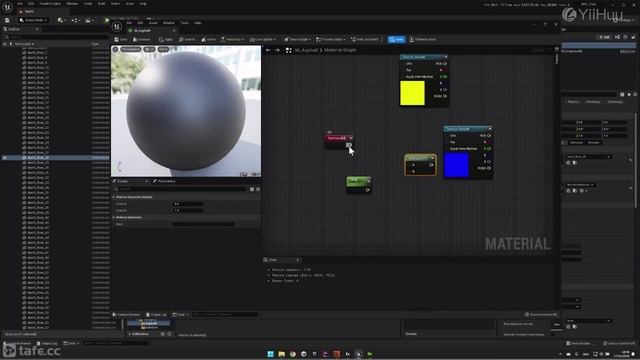Open Search in the material editor toolbar
The width and height of the screenshot is (640, 360).
(x=187, y=40)
